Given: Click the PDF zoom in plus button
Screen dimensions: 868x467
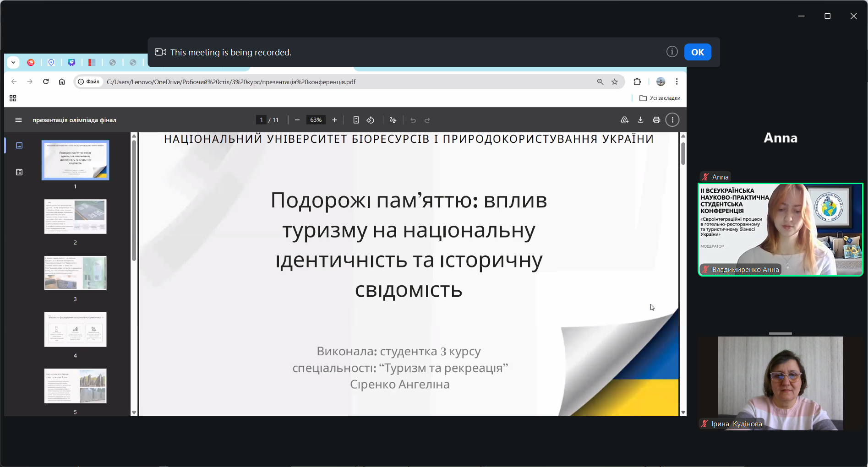Looking at the screenshot, I should (334, 120).
